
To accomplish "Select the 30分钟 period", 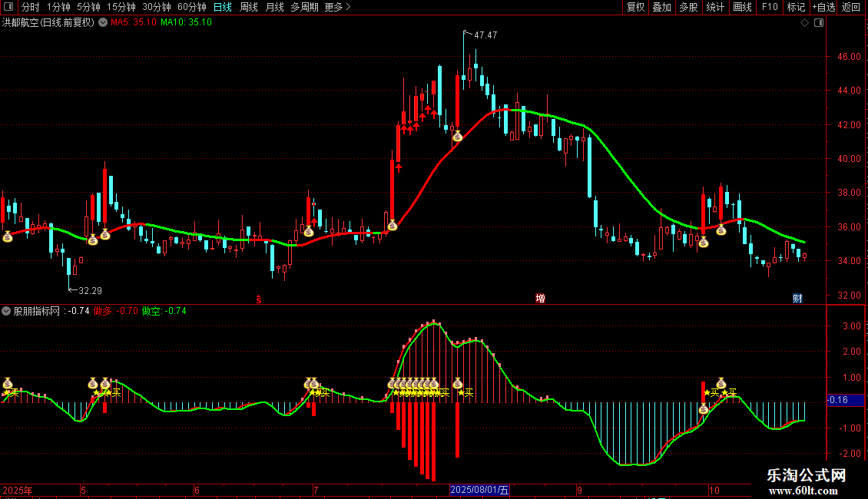I will tap(156, 7).
